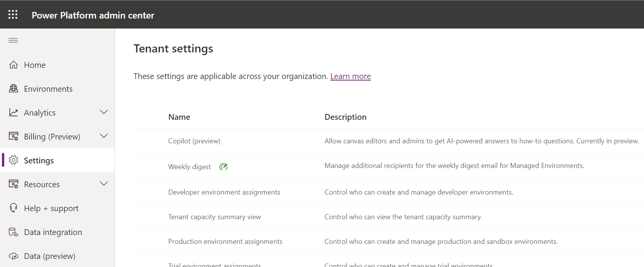Expand the Resources chevron
Viewport: 644px width, 267px height.
pyautogui.click(x=104, y=184)
